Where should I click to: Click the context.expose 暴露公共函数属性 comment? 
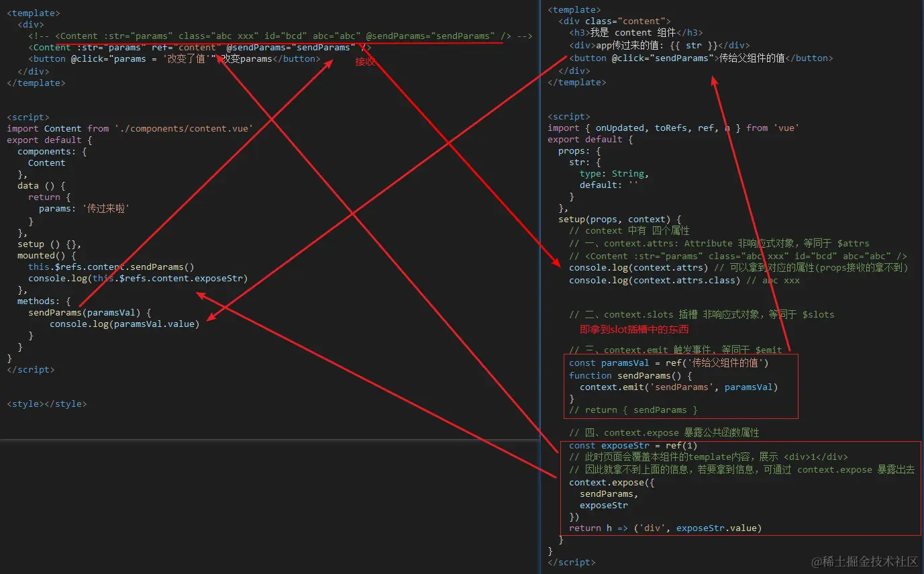(664, 433)
